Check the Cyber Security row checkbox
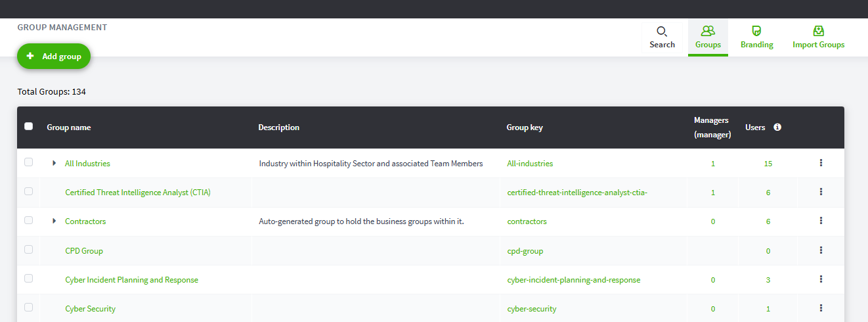Image resolution: width=868 pixels, height=322 pixels. (x=28, y=308)
